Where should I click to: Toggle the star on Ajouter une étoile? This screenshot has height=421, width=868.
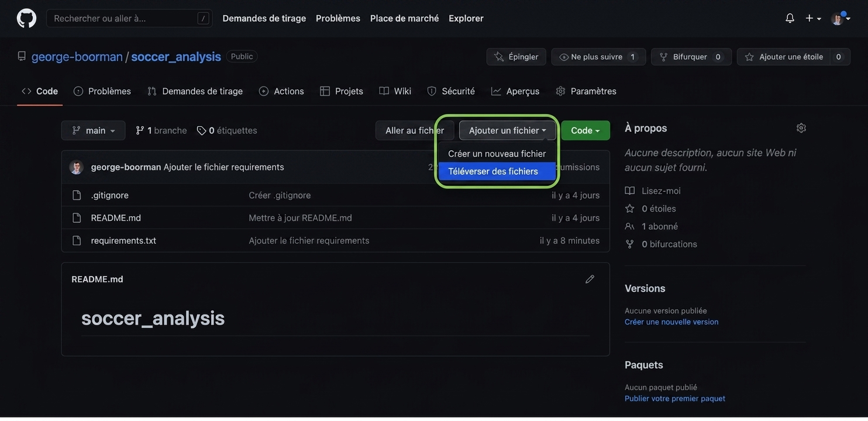point(749,57)
